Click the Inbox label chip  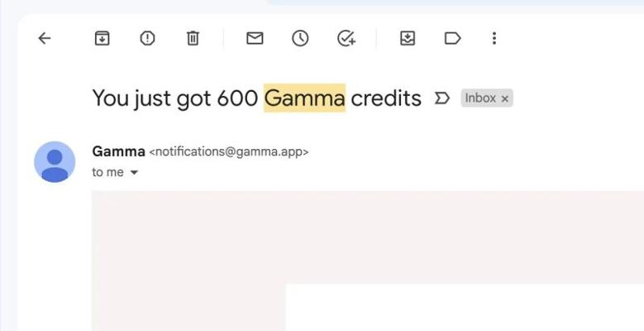tap(480, 98)
